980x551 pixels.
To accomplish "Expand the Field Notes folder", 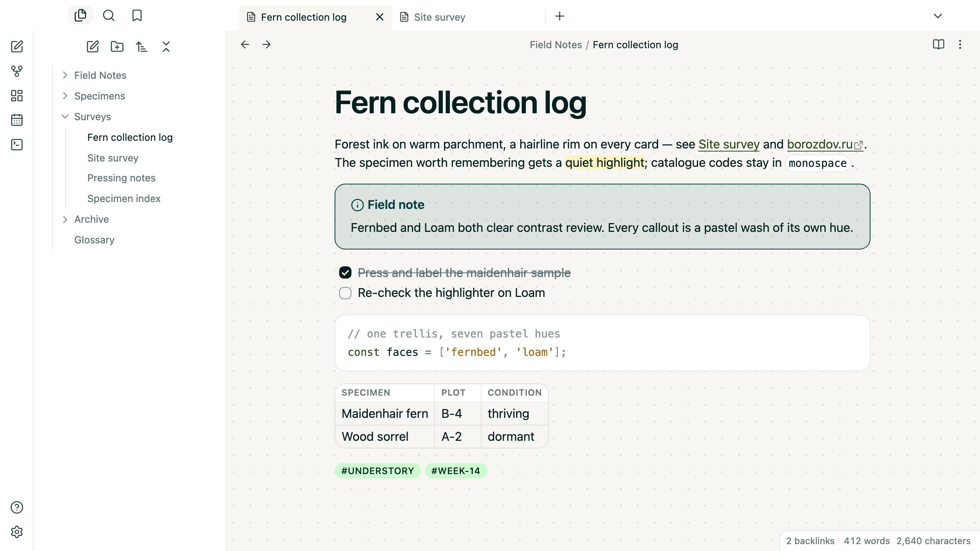I will click(65, 75).
